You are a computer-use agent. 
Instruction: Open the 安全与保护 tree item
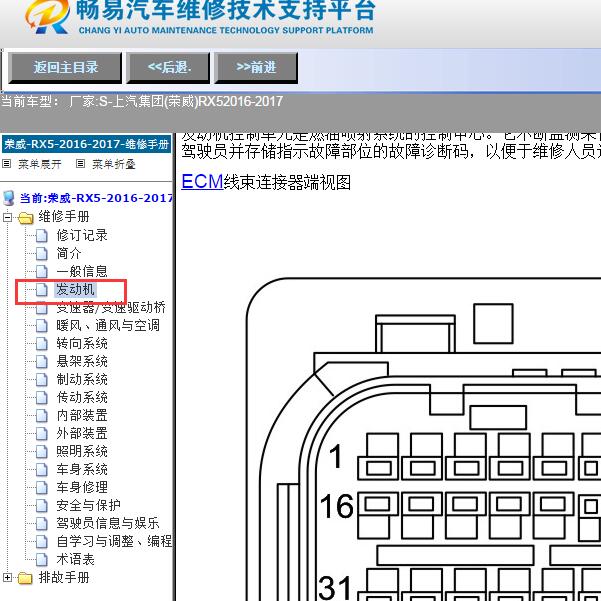tap(88, 506)
